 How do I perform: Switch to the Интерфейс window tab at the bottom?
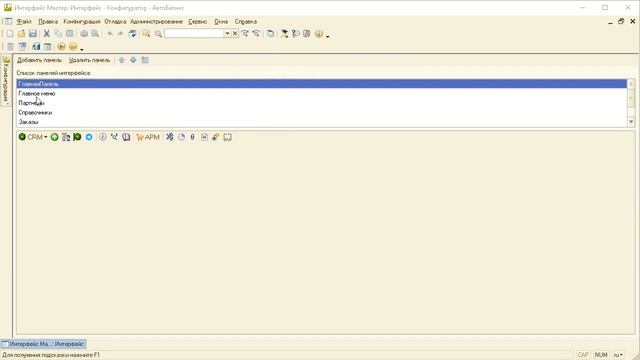43,344
